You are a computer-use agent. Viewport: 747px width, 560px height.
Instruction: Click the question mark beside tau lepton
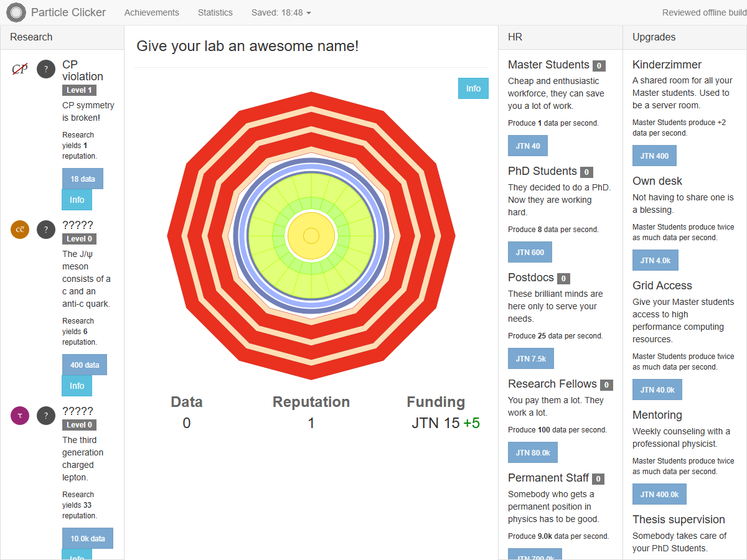[46, 416]
